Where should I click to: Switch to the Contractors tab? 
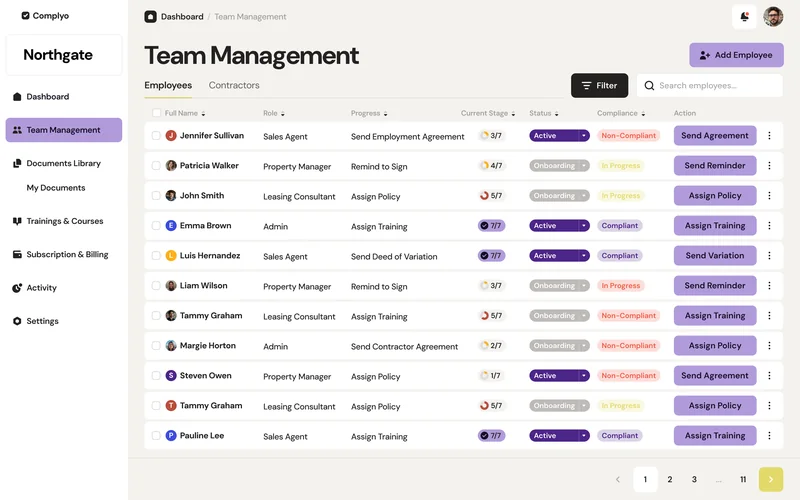(234, 85)
